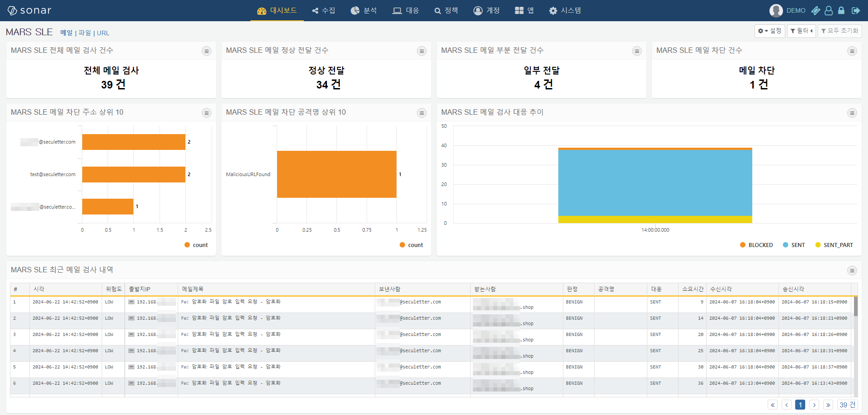Screen dimensions: 868x415
Task: Open the 앱 apps menu
Action: (524, 10)
